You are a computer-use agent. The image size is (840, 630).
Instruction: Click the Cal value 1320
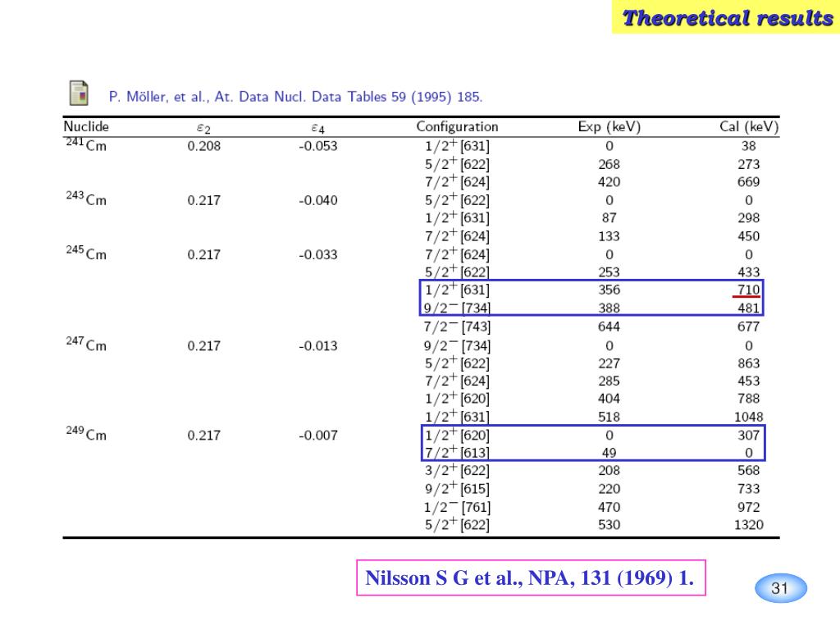pyautogui.click(x=748, y=524)
